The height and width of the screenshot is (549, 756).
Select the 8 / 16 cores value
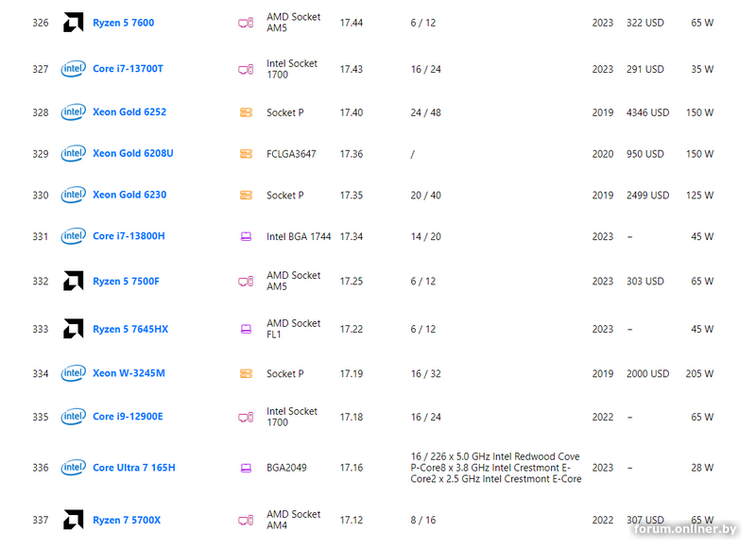tap(422, 520)
